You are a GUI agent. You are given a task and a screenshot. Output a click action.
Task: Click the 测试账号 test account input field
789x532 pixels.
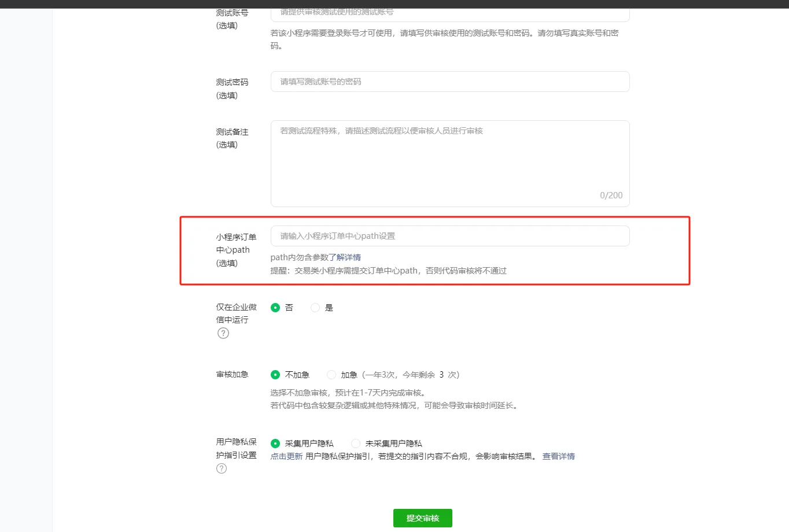click(450, 12)
